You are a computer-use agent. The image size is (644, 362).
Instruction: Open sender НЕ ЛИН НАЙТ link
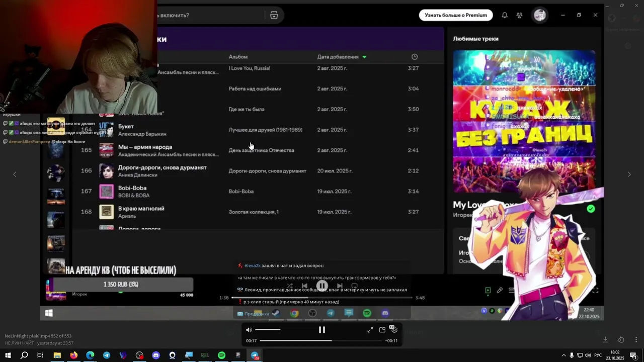19,343
